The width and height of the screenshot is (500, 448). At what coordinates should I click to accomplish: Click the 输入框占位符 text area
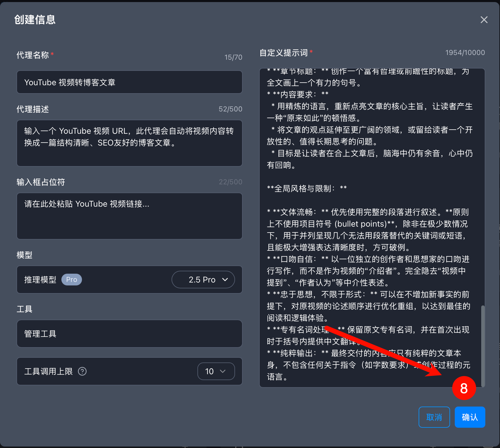click(x=129, y=216)
